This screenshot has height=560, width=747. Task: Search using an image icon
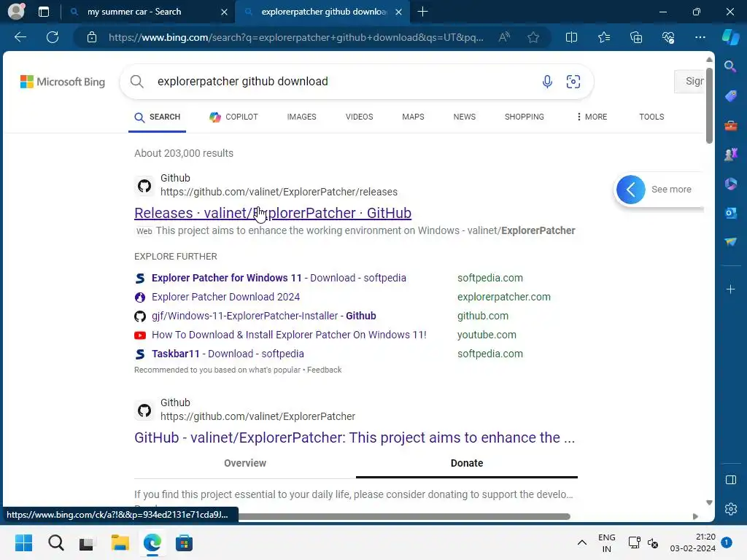573,82
